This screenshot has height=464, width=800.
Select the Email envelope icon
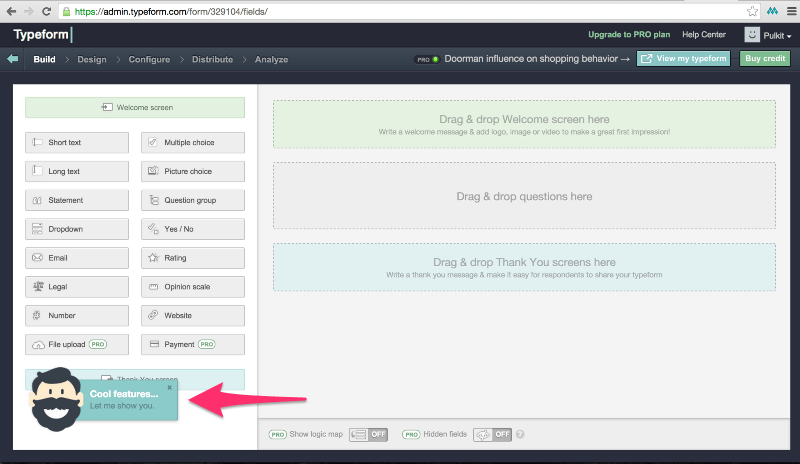pyautogui.click(x=37, y=258)
